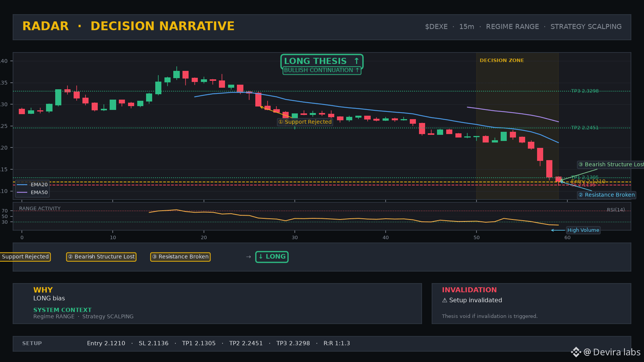
Task: Click the Devira labs logo icon
Action: click(576, 352)
